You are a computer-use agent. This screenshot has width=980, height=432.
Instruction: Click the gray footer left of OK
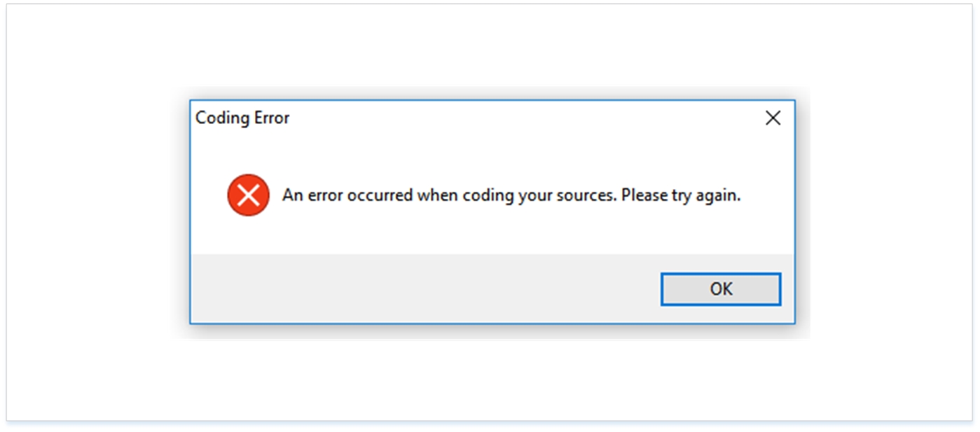tap(420, 288)
